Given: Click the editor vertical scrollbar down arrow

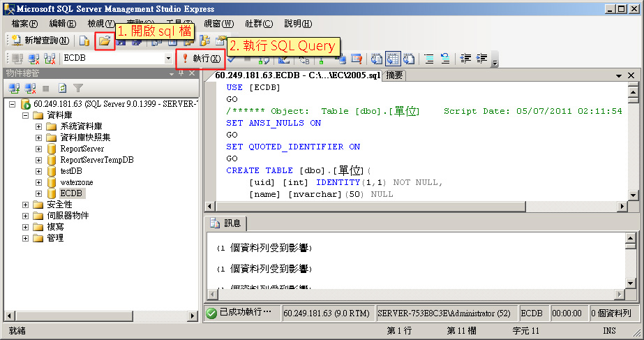Looking at the screenshot, I should coord(633,195).
